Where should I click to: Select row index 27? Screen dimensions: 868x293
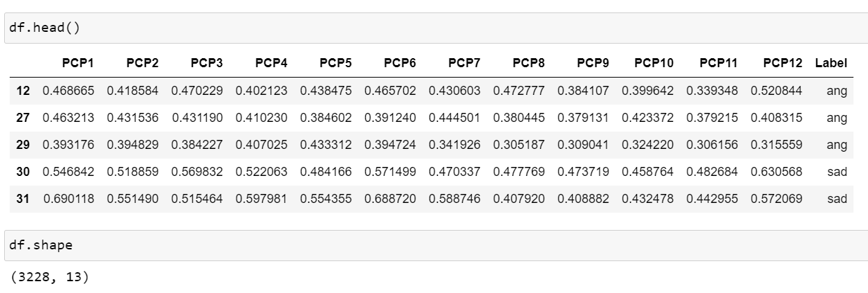point(23,118)
